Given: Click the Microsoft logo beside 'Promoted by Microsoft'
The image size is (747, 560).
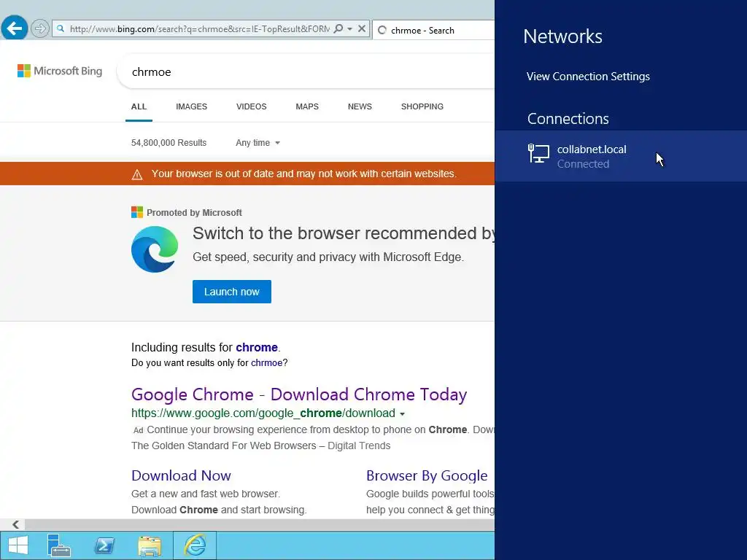Looking at the screenshot, I should (x=136, y=212).
